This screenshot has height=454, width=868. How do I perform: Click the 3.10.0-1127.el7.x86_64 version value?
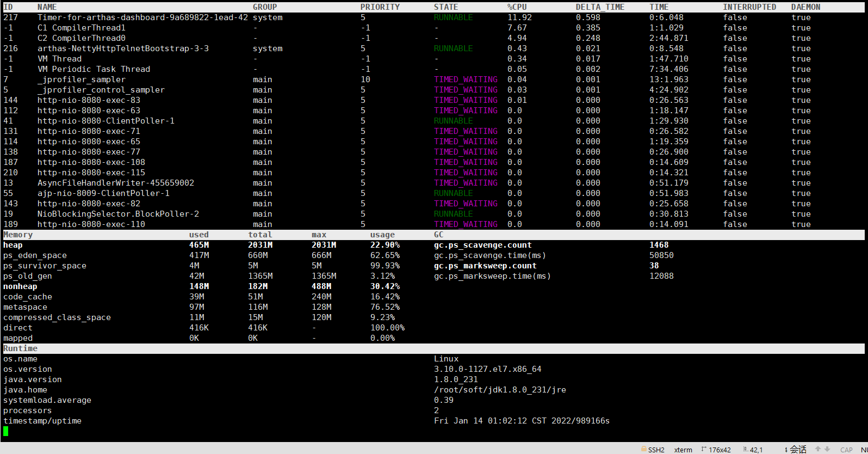pos(488,369)
